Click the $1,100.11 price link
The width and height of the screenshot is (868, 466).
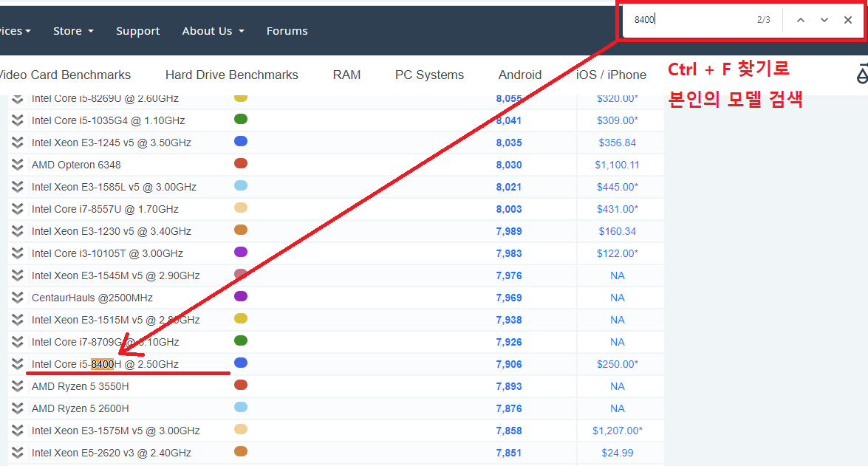point(618,165)
